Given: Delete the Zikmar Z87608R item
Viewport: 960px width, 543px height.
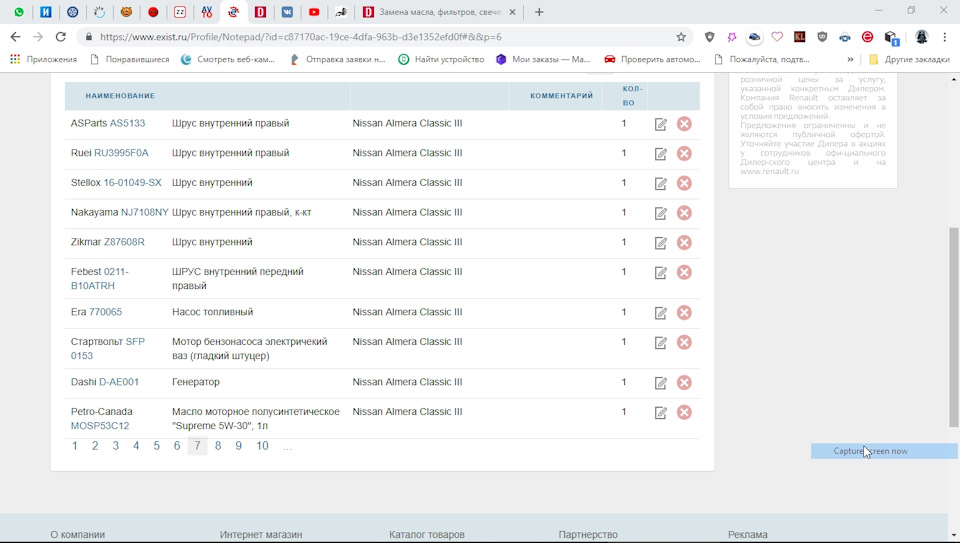Looking at the screenshot, I should (684, 242).
